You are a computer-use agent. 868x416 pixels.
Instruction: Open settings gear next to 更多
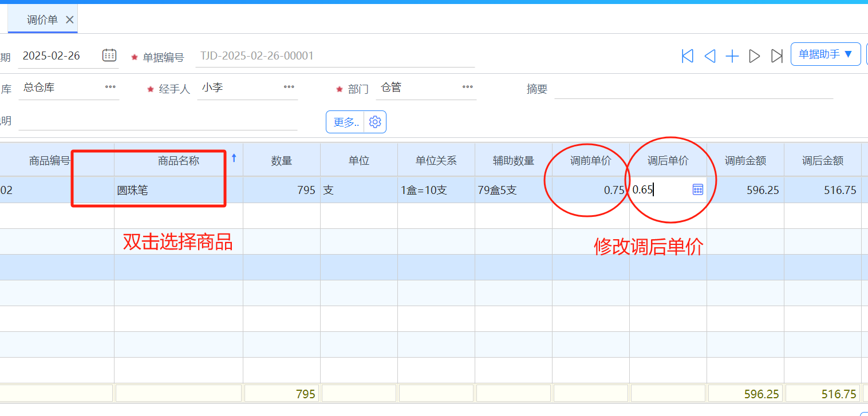375,122
